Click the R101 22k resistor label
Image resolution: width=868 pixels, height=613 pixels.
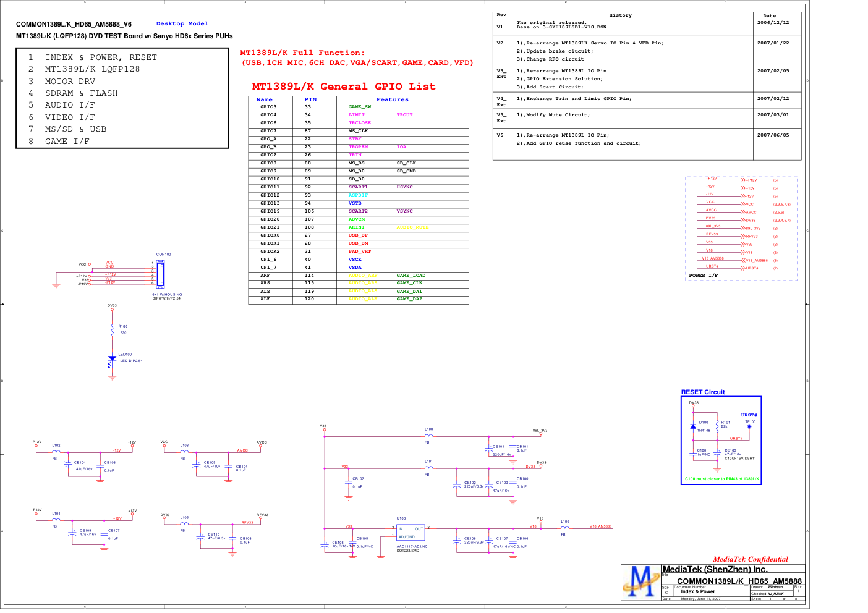coord(725,425)
